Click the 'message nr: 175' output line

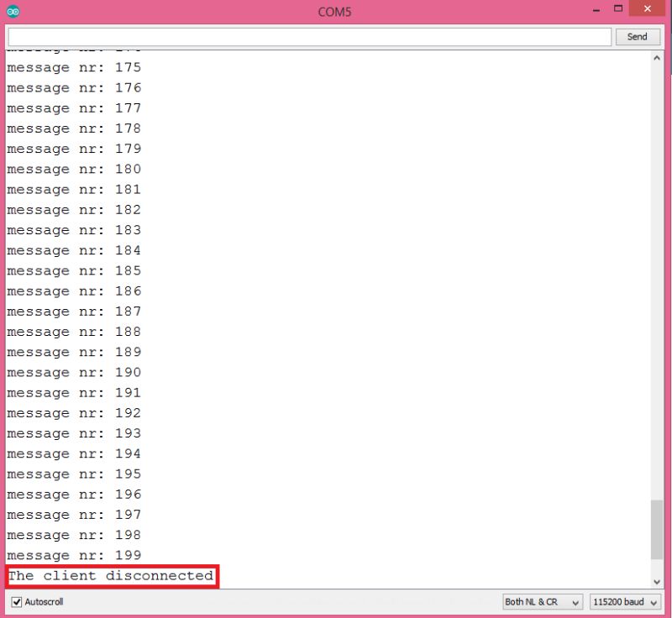click(x=74, y=67)
